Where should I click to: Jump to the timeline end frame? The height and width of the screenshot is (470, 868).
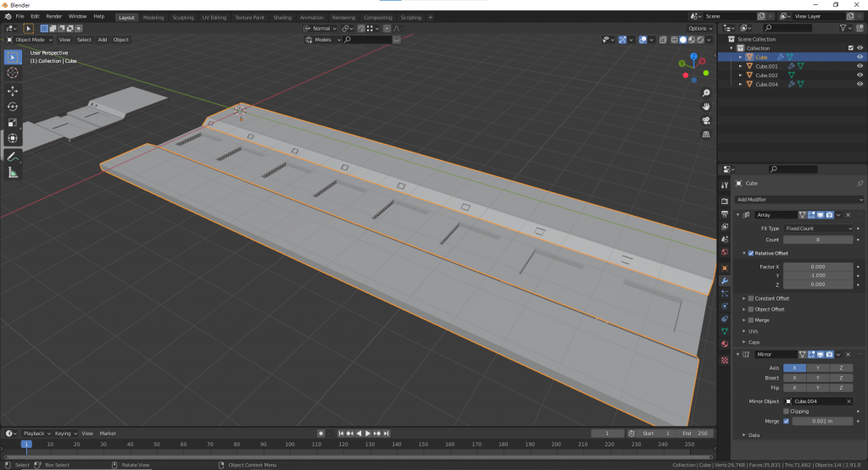tap(387, 434)
